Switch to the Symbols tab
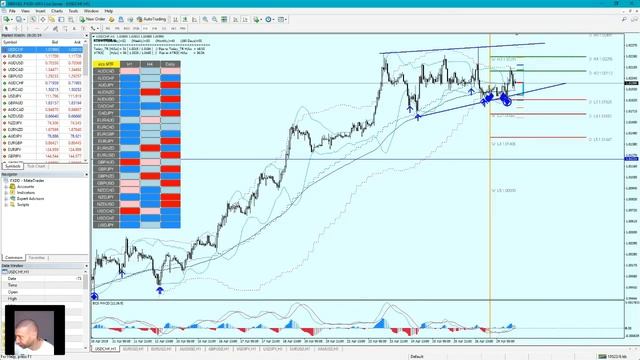 13,166
